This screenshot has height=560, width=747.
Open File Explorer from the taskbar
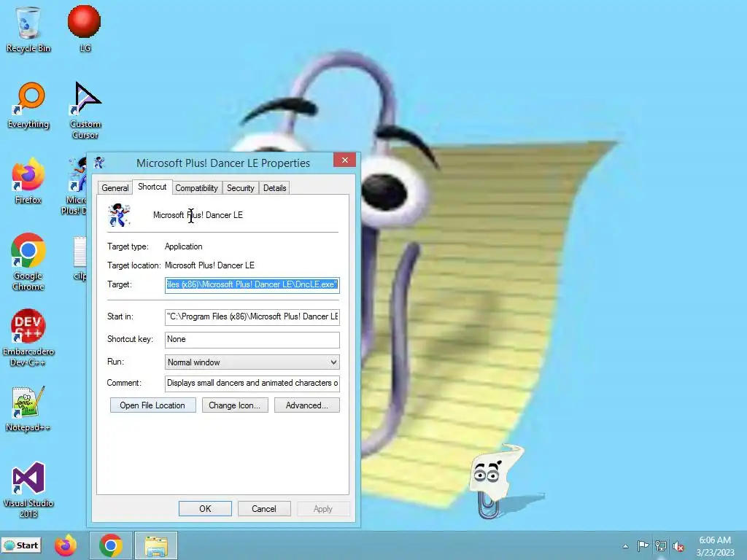tap(156, 545)
